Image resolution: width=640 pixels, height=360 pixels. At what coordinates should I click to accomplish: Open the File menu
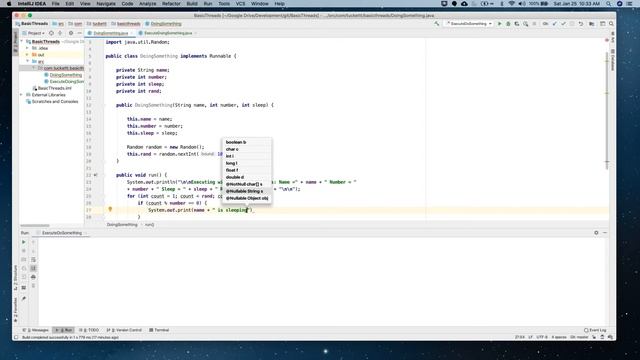(56, 4)
